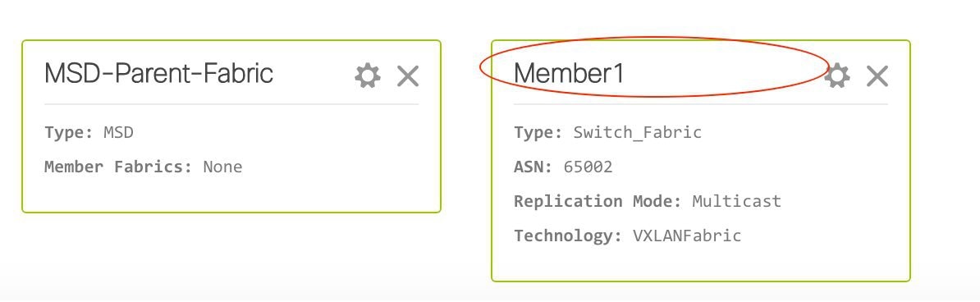
Task: Click the Type label in MSD-Parent-Fabric card
Action: click(69, 133)
